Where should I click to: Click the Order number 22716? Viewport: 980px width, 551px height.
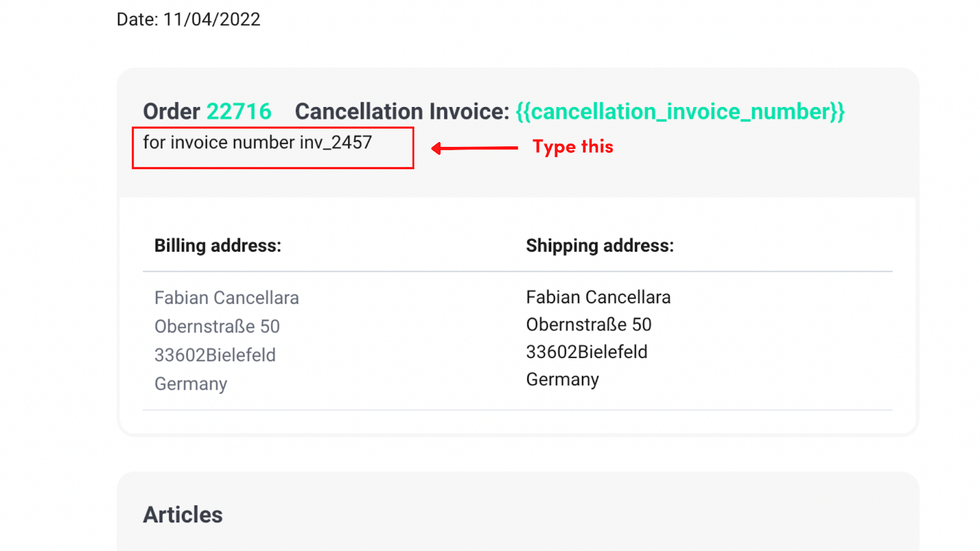239,111
